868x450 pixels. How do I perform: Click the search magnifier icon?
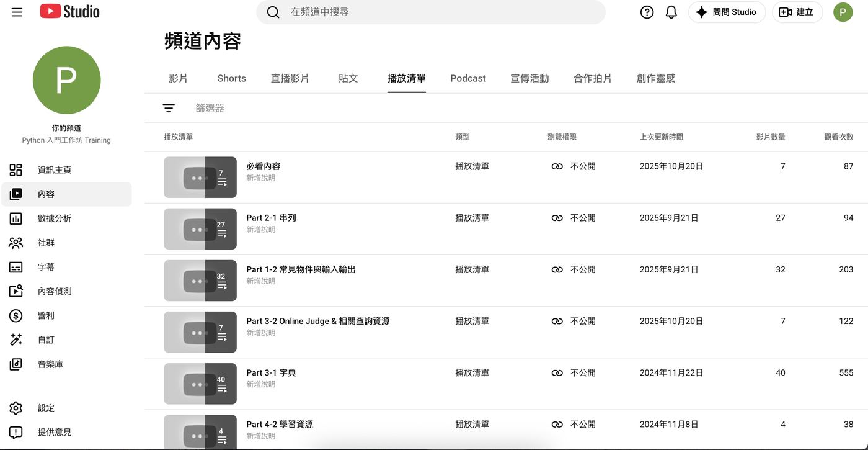(x=273, y=12)
